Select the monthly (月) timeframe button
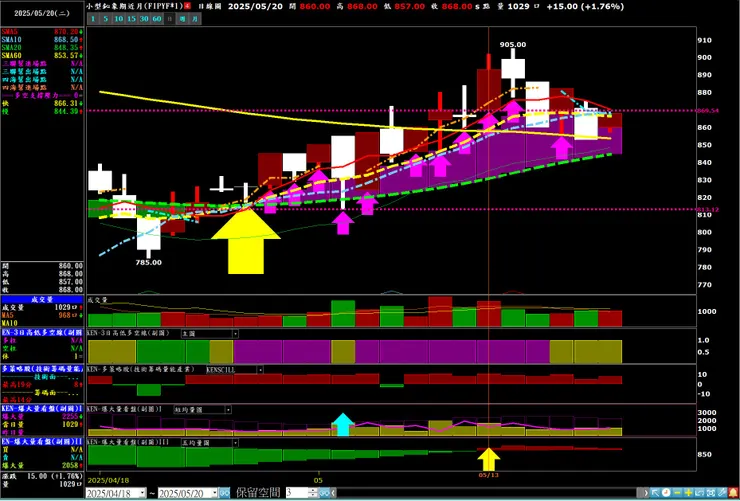This screenshot has height=501, width=740. click(195, 19)
